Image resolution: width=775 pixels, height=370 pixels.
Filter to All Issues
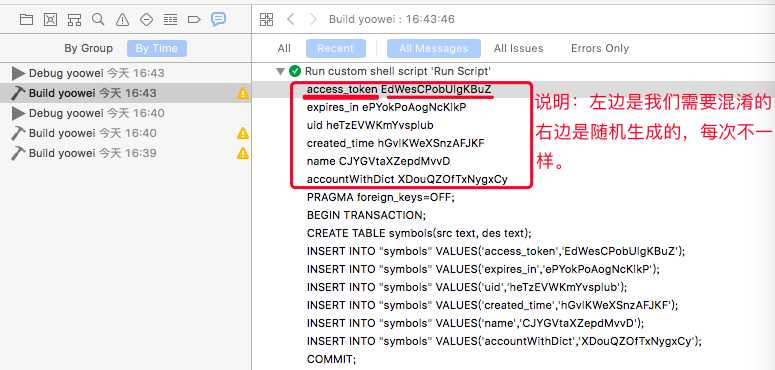[518, 48]
